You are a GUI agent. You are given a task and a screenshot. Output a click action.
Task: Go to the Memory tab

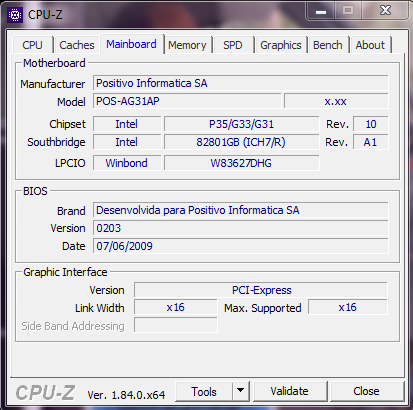[x=187, y=45]
